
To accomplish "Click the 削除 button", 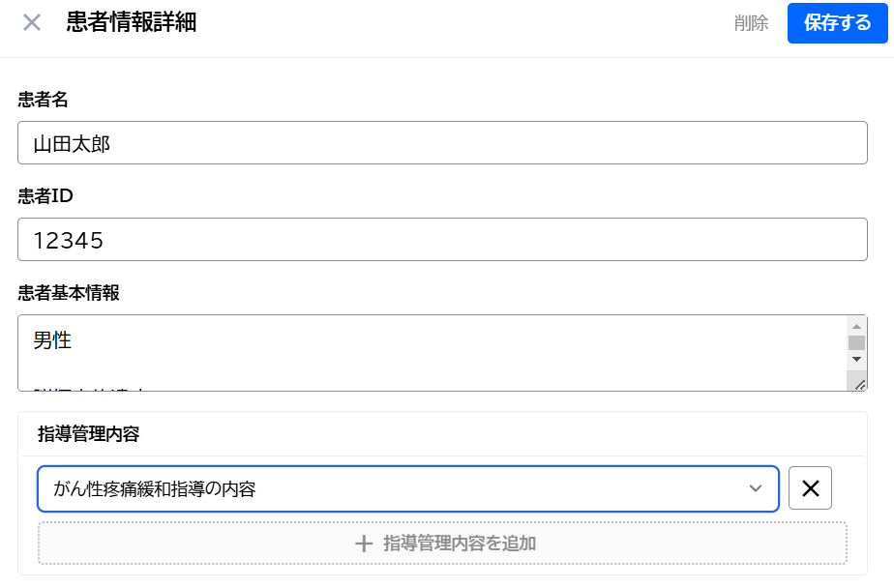I will click(x=751, y=23).
